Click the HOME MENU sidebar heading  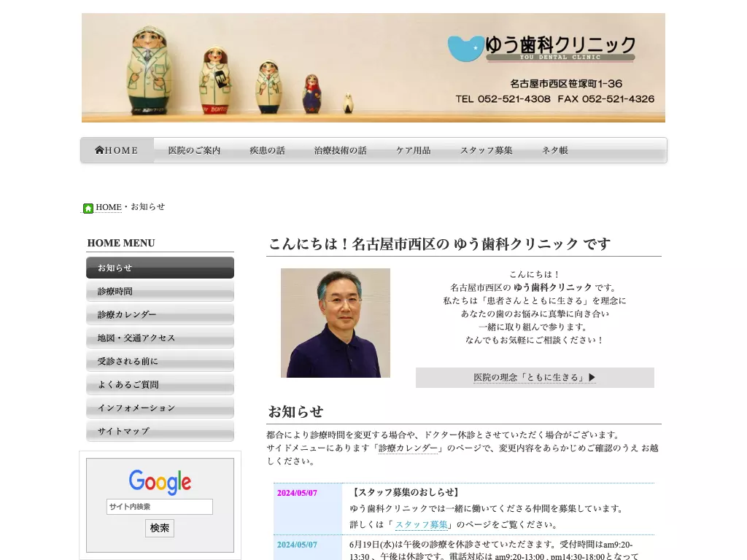[x=121, y=243]
